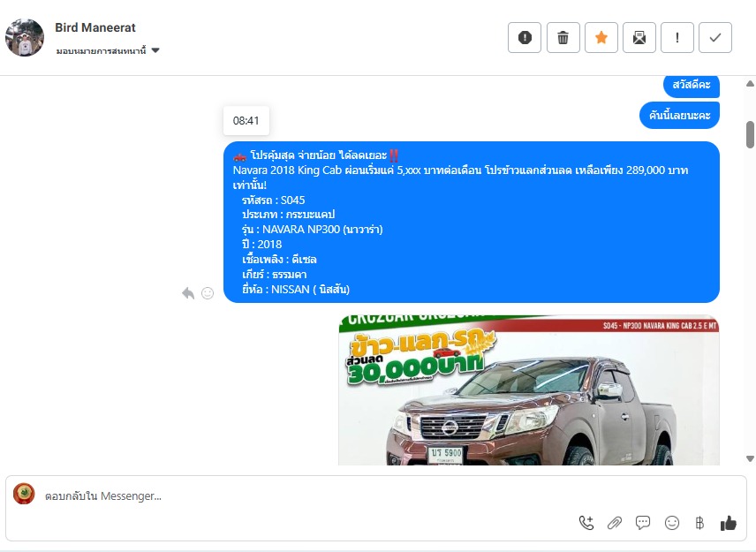Open the baht payment request icon
Image resolution: width=756 pixels, height=552 pixels.
[699, 523]
